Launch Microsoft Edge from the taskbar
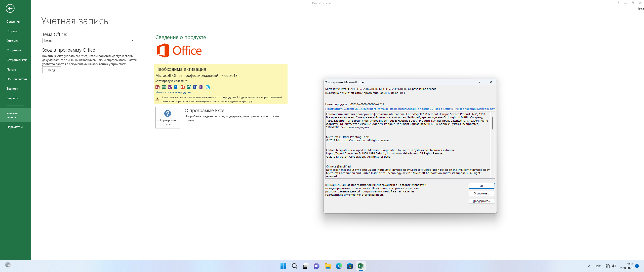 pyautogui.click(x=339, y=266)
